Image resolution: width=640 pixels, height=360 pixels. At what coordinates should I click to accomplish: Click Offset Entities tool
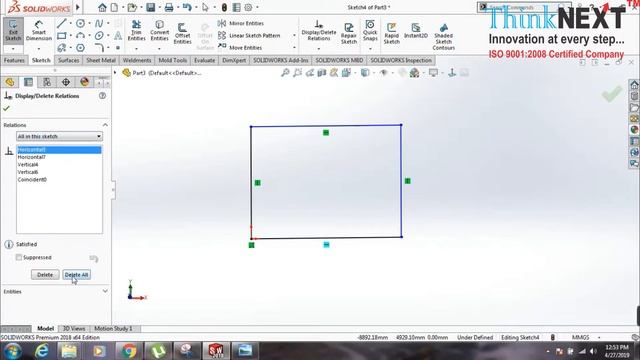tap(182, 33)
